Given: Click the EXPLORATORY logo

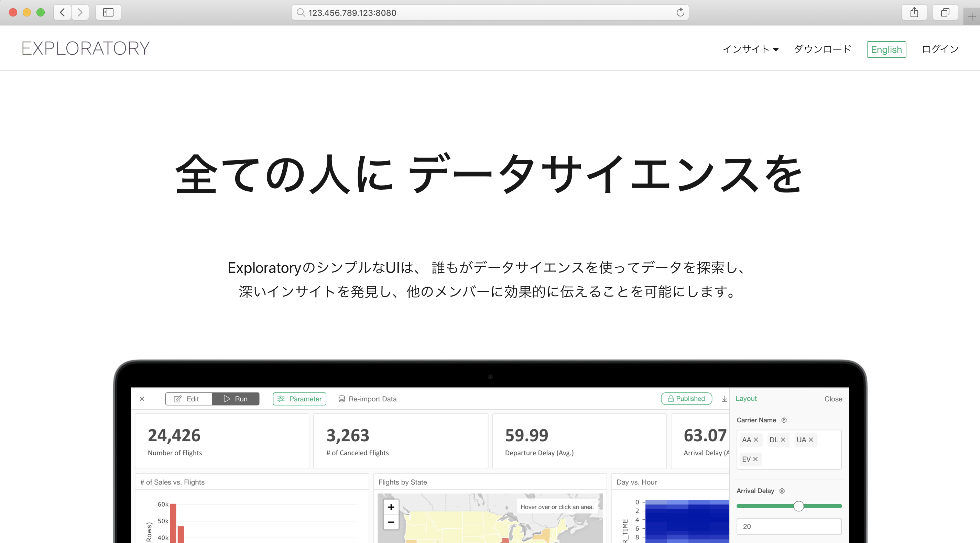Looking at the screenshot, I should 86,48.
